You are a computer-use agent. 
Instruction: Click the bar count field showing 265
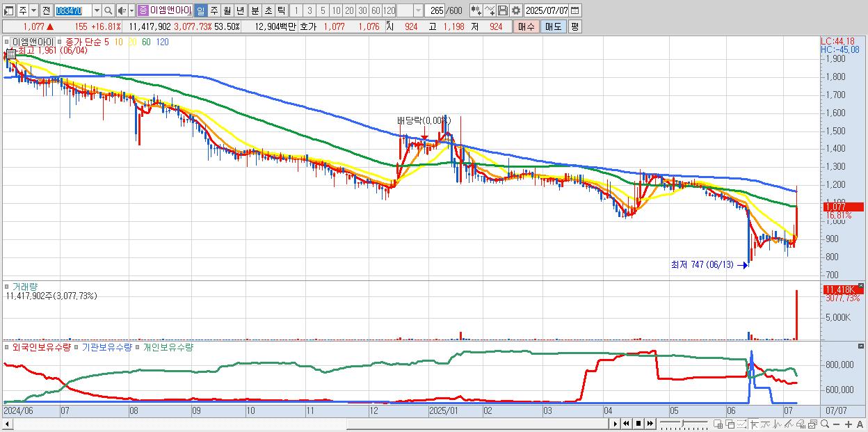tap(436, 10)
